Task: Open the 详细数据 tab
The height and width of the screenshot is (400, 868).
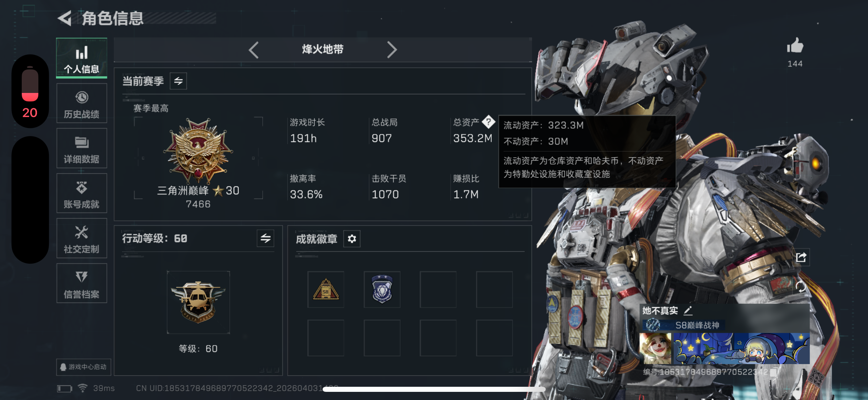Action: (82, 148)
